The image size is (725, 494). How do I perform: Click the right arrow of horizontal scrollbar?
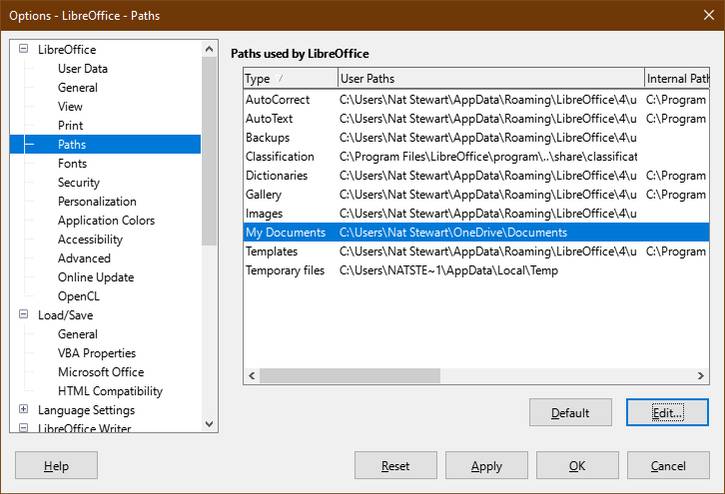(700, 376)
